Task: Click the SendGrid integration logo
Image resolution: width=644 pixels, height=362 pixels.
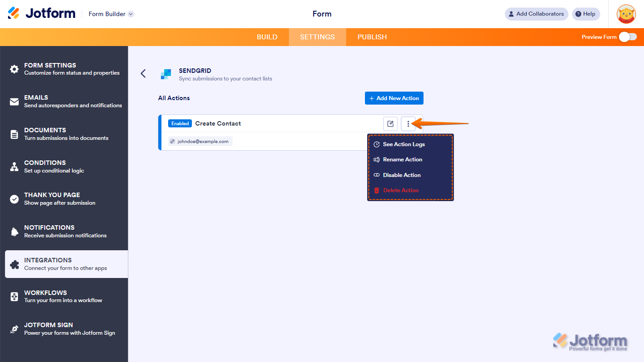Action: coord(165,74)
